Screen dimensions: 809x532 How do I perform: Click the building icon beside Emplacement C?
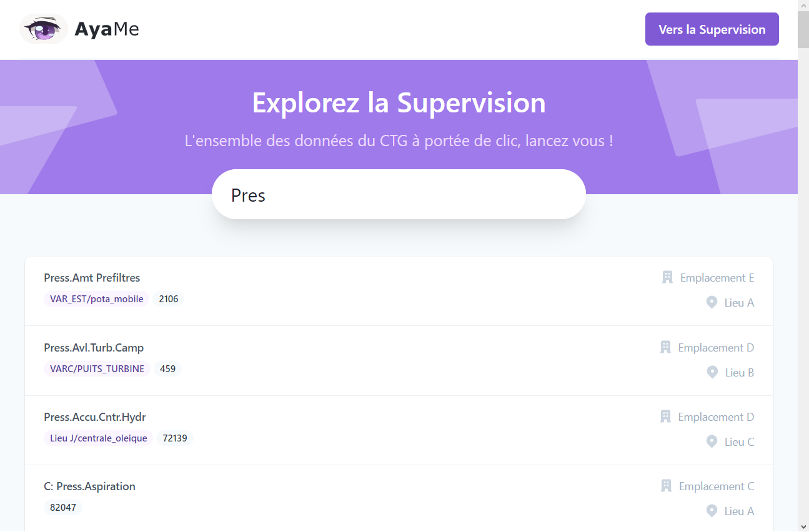click(666, 486)
